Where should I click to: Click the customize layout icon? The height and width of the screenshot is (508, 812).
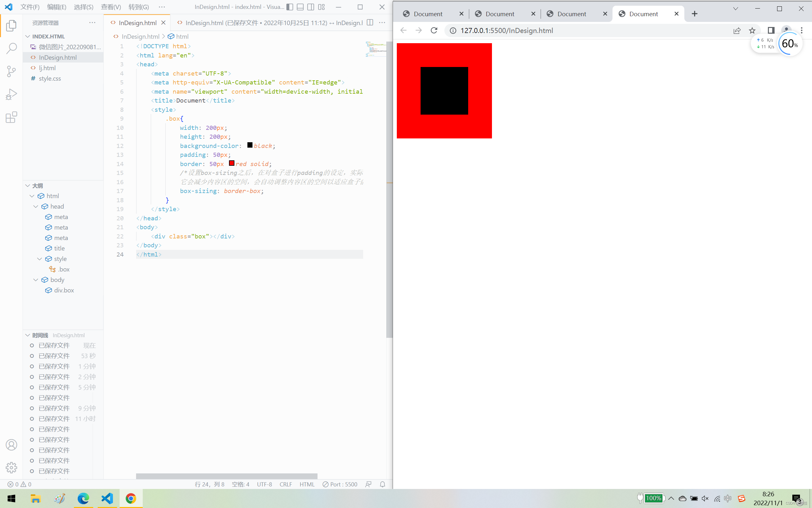point(321,7)
